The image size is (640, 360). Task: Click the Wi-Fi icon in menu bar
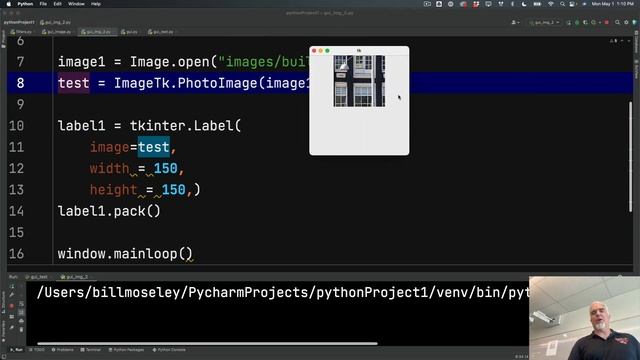click(x=551, y=4)
